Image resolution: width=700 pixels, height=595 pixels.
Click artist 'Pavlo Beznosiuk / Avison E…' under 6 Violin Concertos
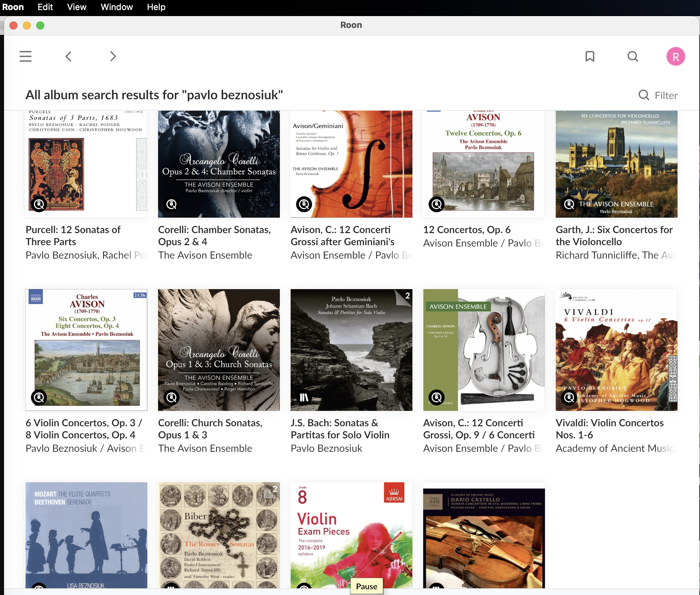(86, 448)
